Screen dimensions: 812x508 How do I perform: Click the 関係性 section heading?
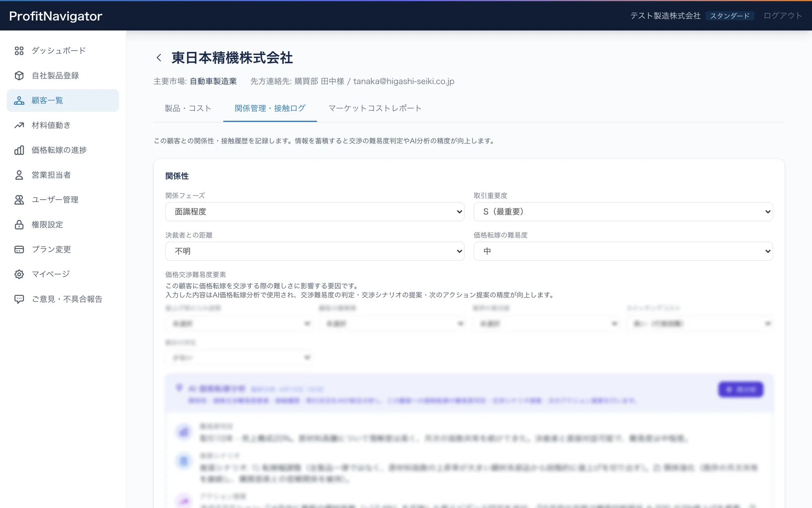point(177,176)
